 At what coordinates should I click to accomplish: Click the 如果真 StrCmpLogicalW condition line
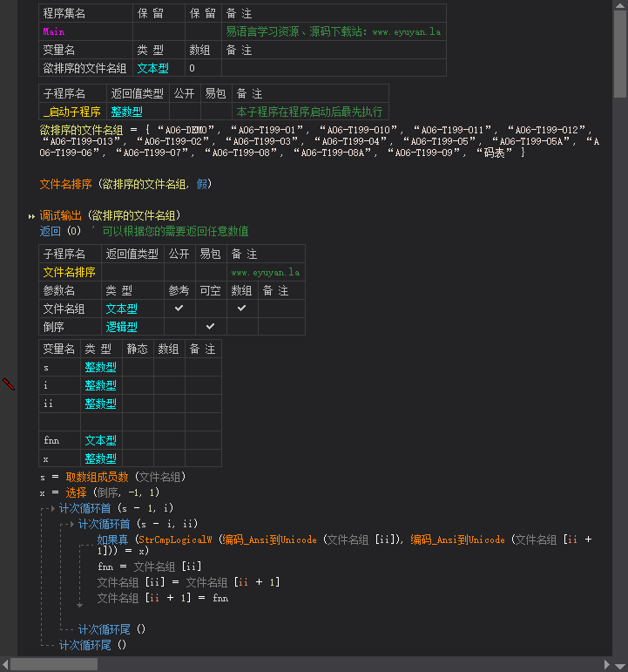point(344,545)
